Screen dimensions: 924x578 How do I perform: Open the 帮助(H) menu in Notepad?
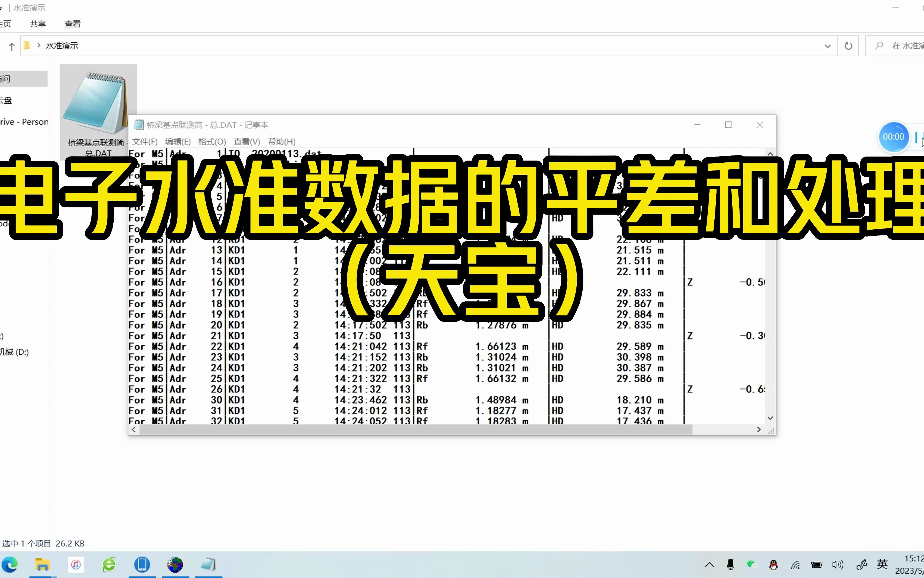point(282,142)
